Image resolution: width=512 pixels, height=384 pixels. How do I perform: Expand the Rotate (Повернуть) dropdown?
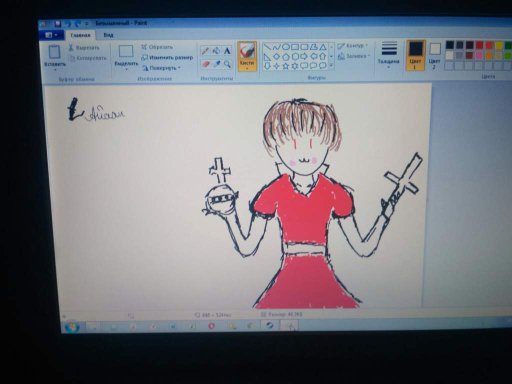[x=161, y=68]
